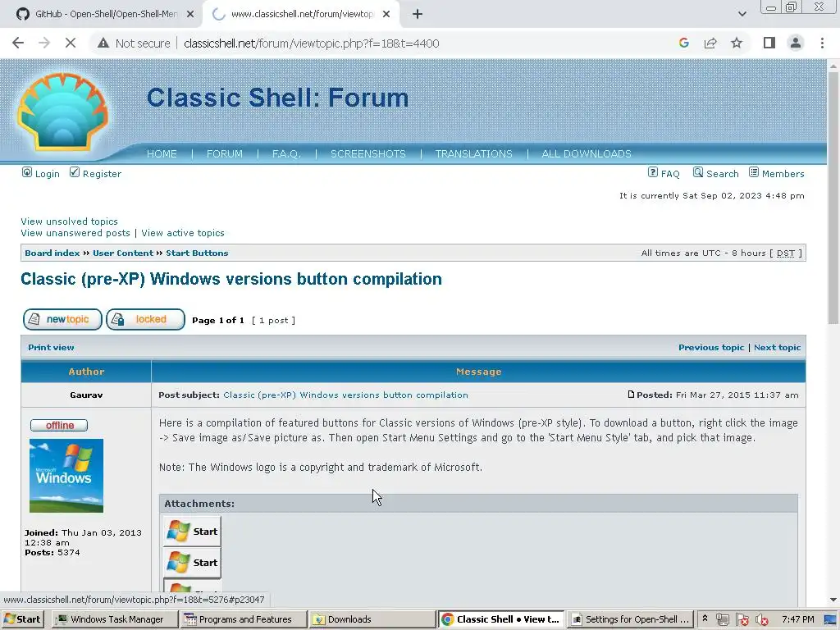Stop loading the page with X button
Image resolution: width=840 pixels, height=630 pixels.
pos(71,43)
